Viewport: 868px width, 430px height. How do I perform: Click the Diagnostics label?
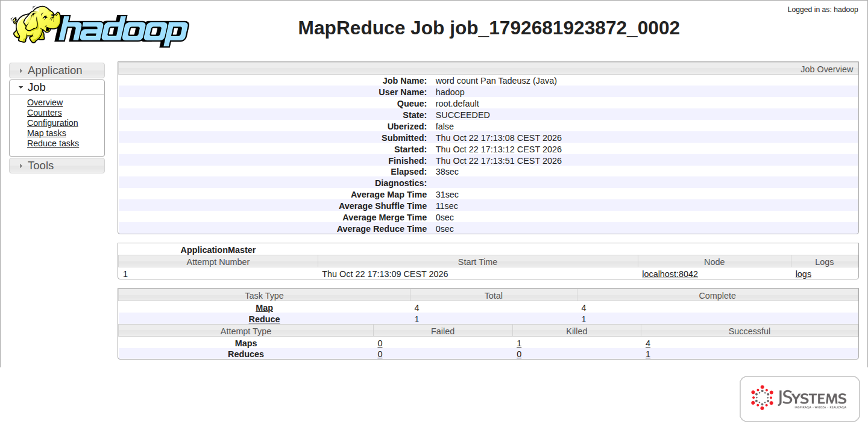pyautogui.click(x=401, y=183)
